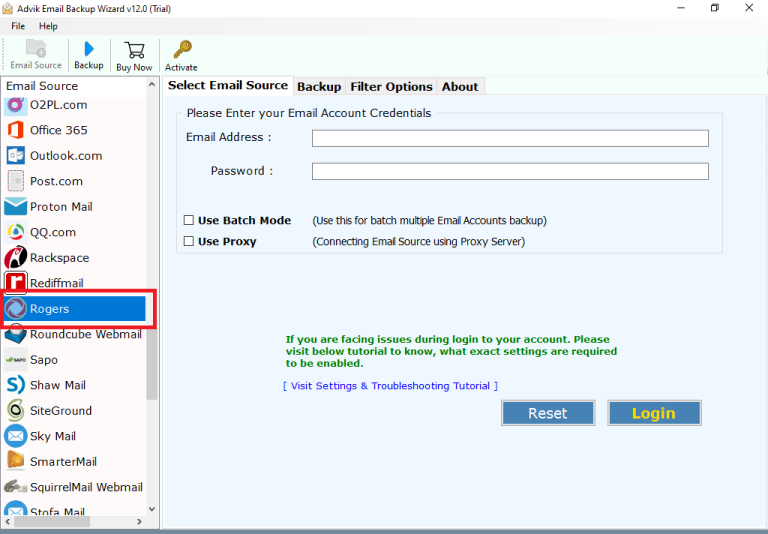Choose SiteGround email source

[60, 411]
